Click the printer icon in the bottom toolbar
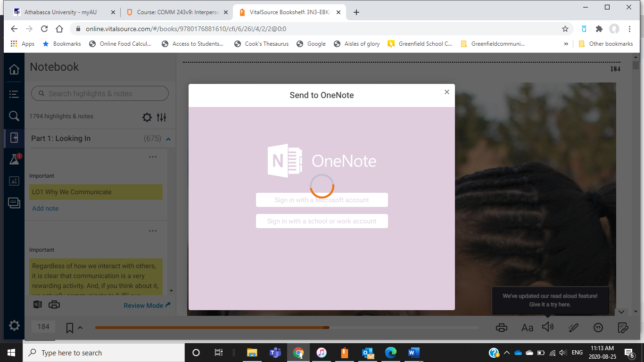Screen dimensions: 644x362 (502, 327)
